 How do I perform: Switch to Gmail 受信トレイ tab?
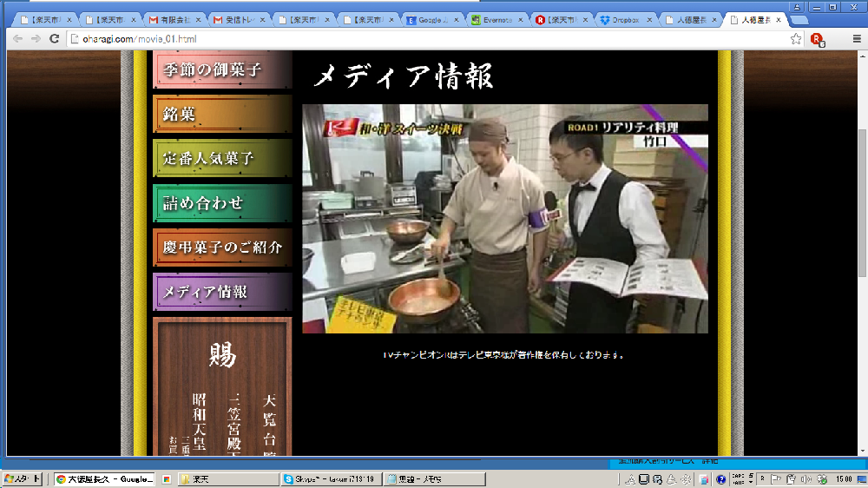(x=240, y=20)
